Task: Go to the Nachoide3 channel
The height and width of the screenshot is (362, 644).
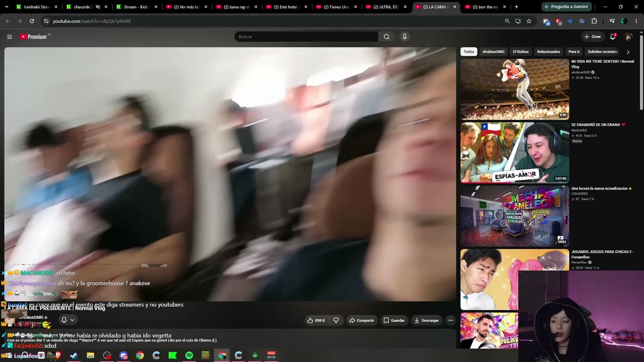Action: 579,130
